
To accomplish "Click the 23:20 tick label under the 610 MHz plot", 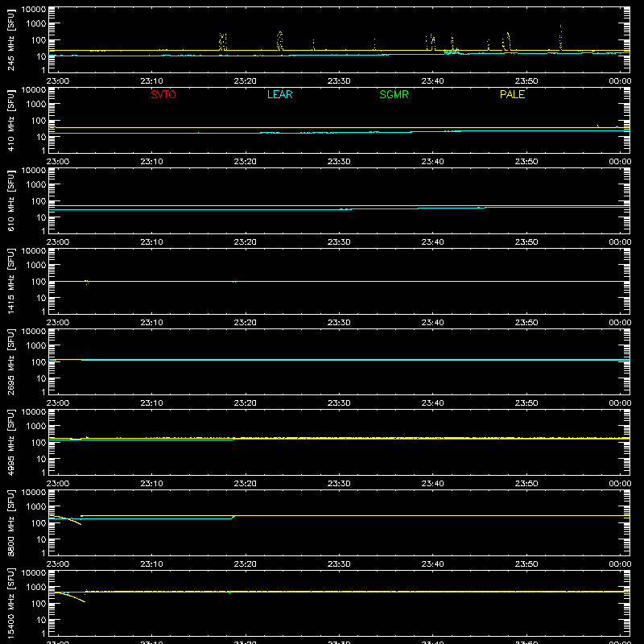I will (246, 242).
